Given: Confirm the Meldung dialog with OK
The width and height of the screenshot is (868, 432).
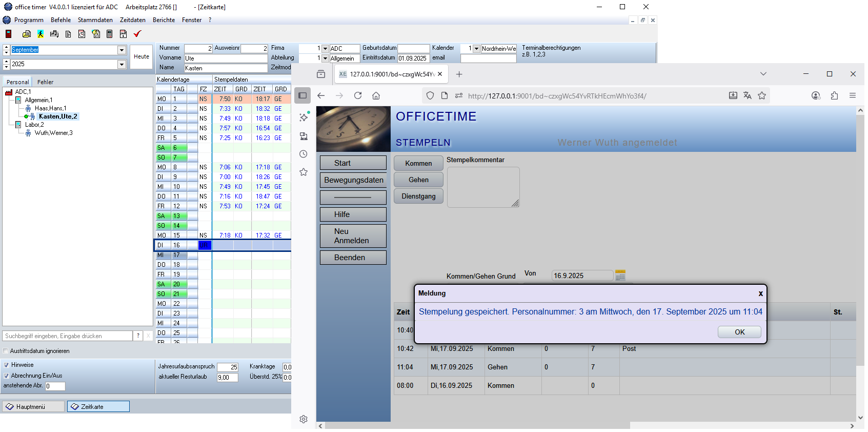Looking at the screenshot, I should coord(739,332).
